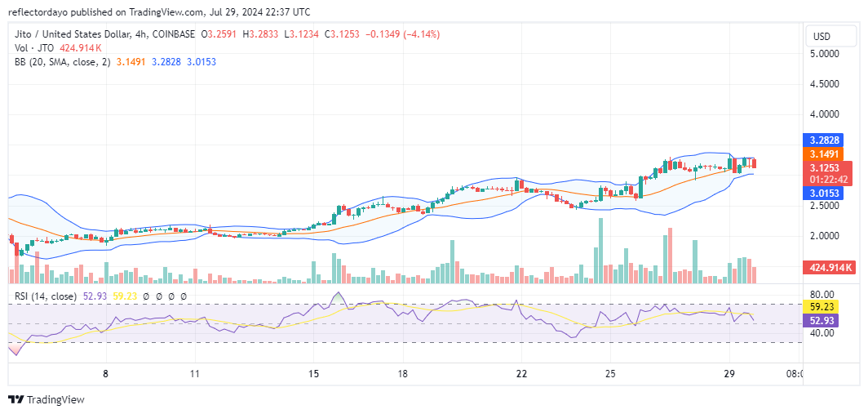Click the date 25 on the time axis
868x414 pixels.
(610, 373)
